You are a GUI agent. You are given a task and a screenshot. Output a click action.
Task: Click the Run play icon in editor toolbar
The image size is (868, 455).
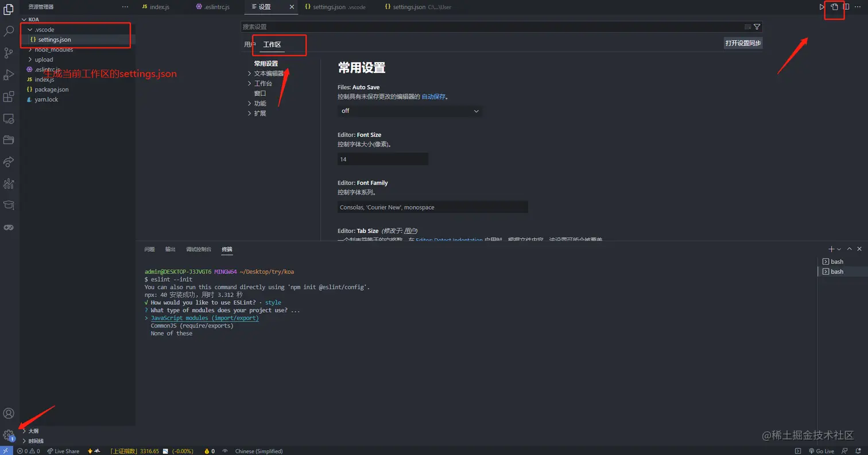coord(822,7)
